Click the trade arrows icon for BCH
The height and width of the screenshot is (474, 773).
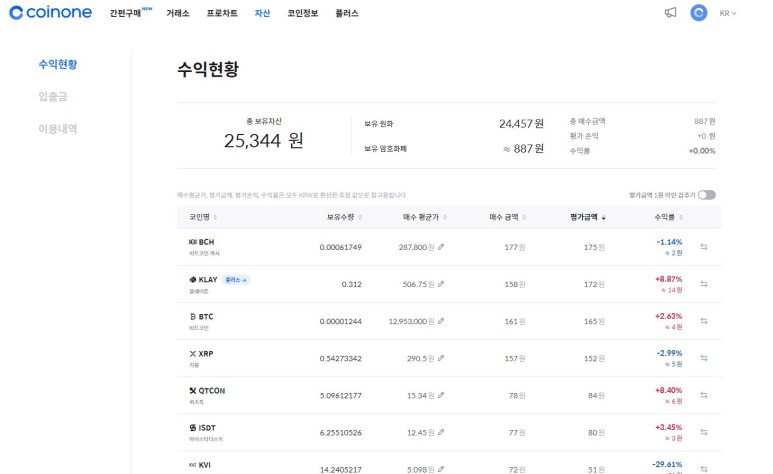coord(704,247)
